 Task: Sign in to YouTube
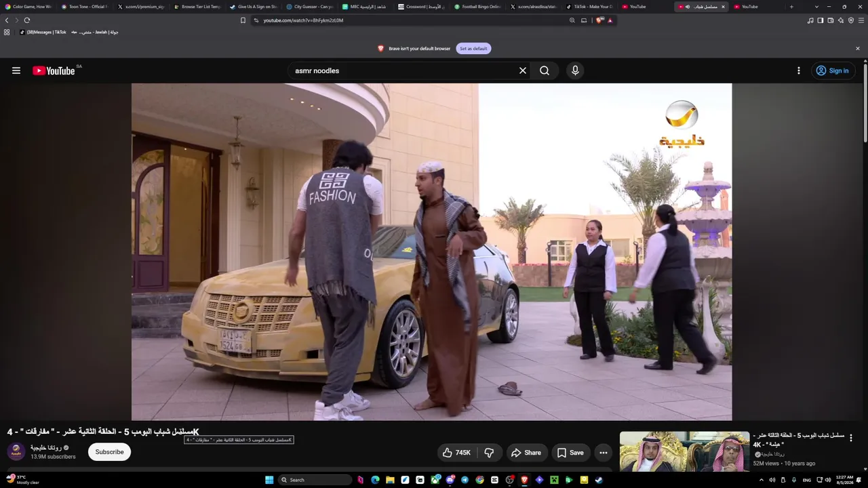click(x=833, y=70)
